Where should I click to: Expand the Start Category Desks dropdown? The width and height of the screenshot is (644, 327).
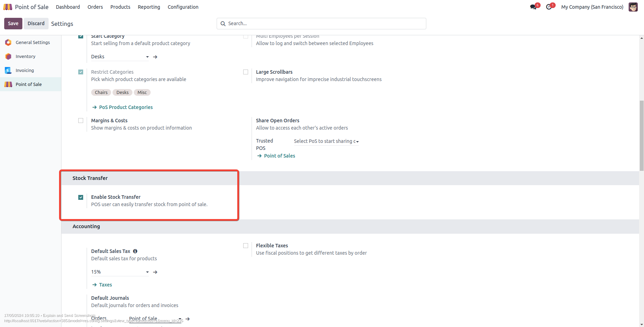(147, 57)
